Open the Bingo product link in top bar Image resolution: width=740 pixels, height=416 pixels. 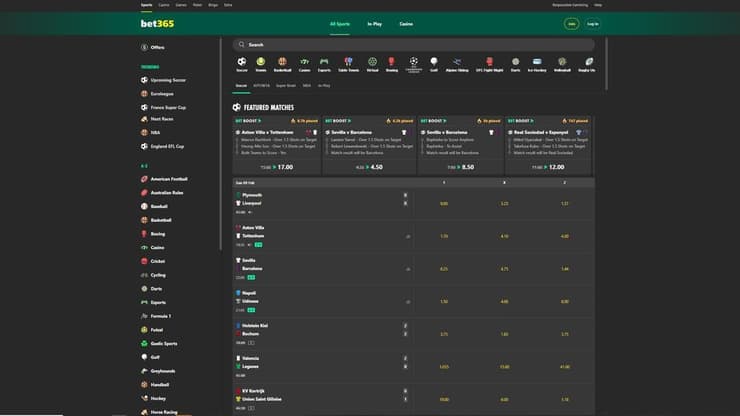click(x=213, y=5)
